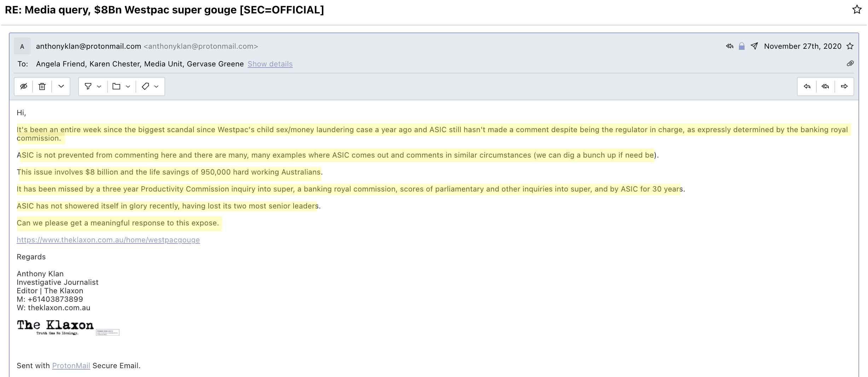Click the email subject title text
868x377 pixels.
(x=164, y=10)
